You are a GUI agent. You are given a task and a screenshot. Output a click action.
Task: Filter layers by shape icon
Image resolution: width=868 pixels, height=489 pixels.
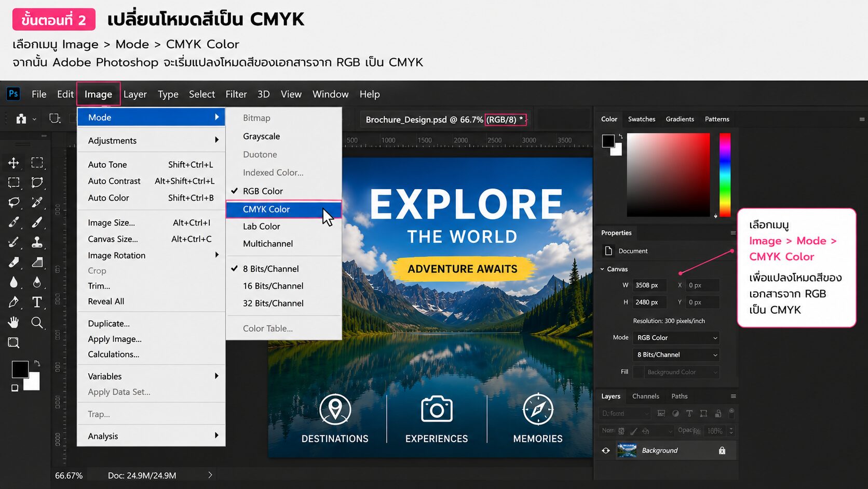click(703, 414)
